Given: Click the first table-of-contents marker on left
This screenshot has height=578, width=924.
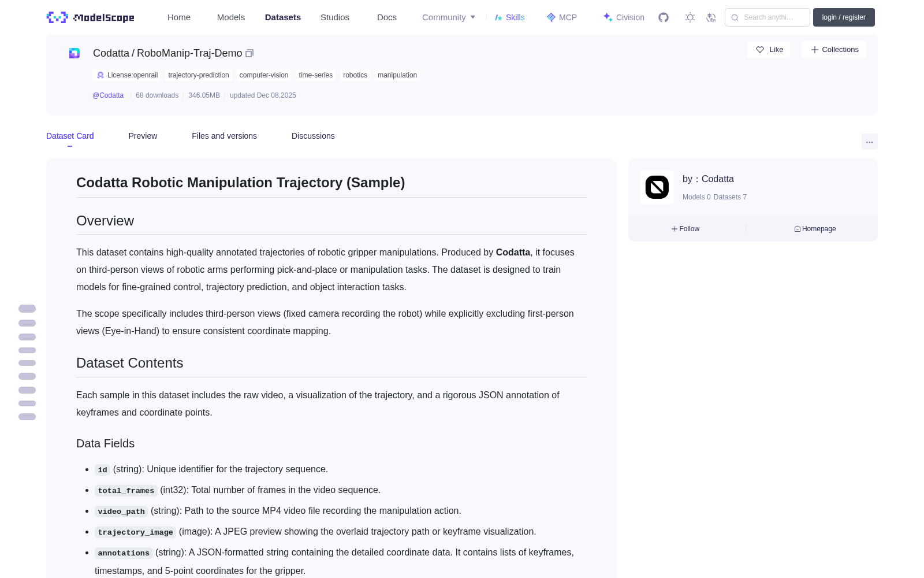Looking at the screenshot, I should (x=27, y=309).
